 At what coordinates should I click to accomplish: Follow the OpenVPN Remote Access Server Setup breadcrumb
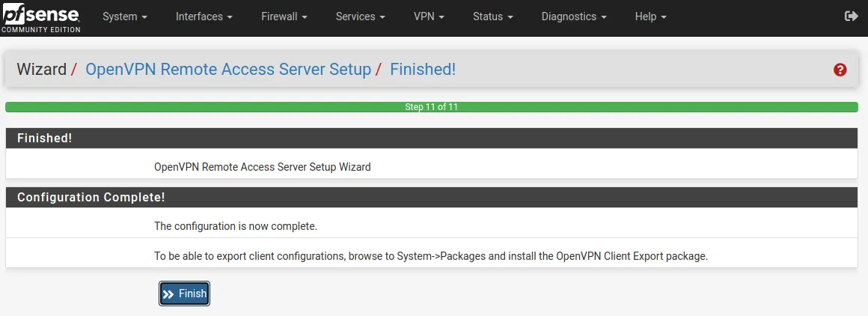tap(228, 70)
